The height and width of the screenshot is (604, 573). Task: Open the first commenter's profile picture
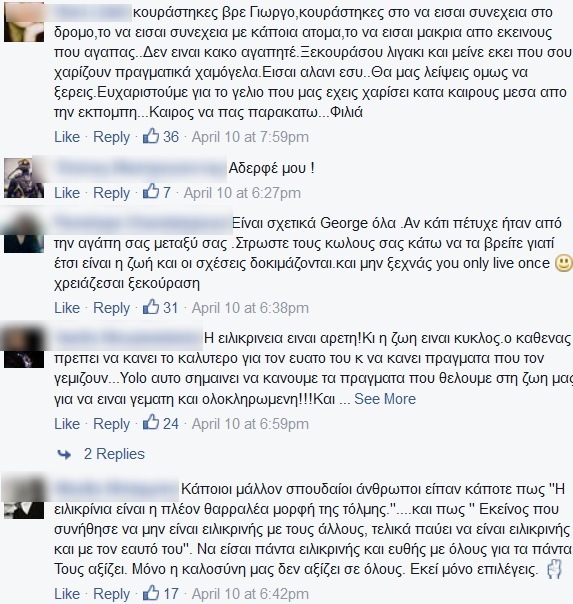click(24, 22)
